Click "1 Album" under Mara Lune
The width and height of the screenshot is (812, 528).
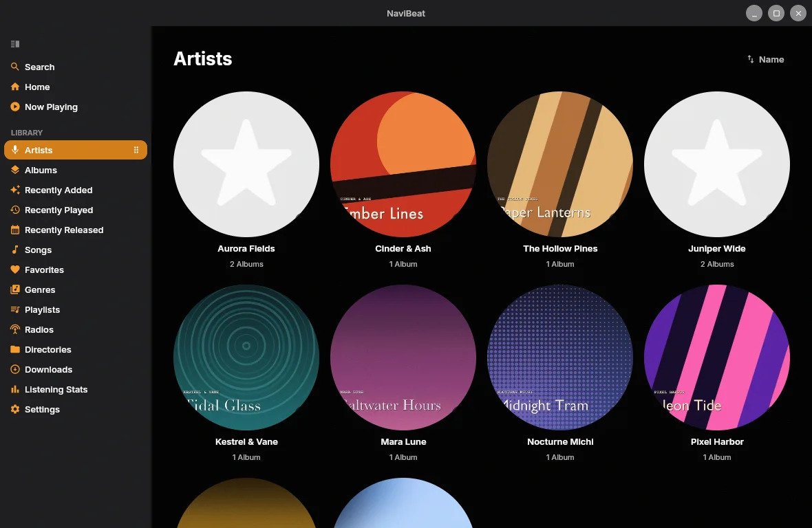(403, 457)
